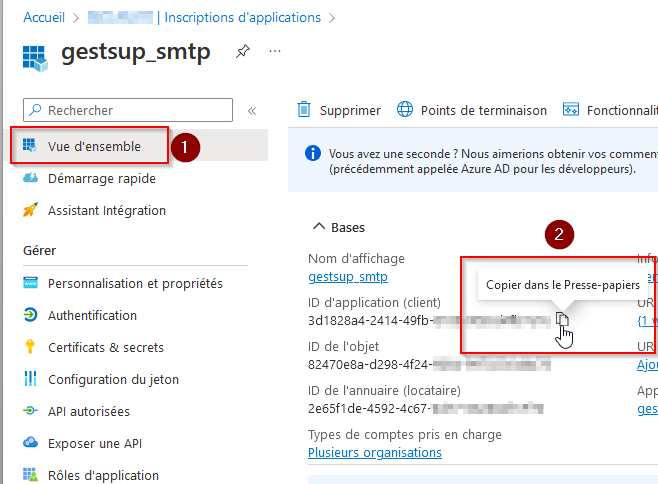Image resolution: width=658 pixels, height=484 pixels.
Task: Open the Authentification settings
Action: 92,315
